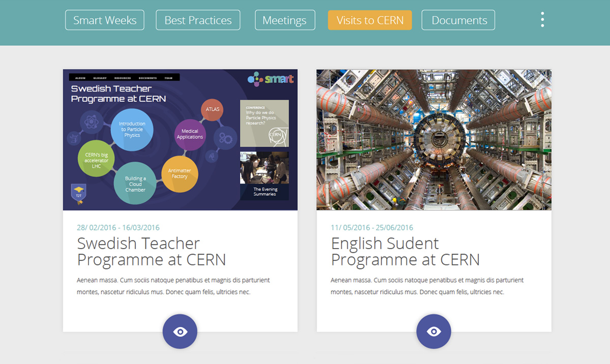Open the three-dot overflow menu
The height and width of the screenshot is (364, 610).
[542, 20]
